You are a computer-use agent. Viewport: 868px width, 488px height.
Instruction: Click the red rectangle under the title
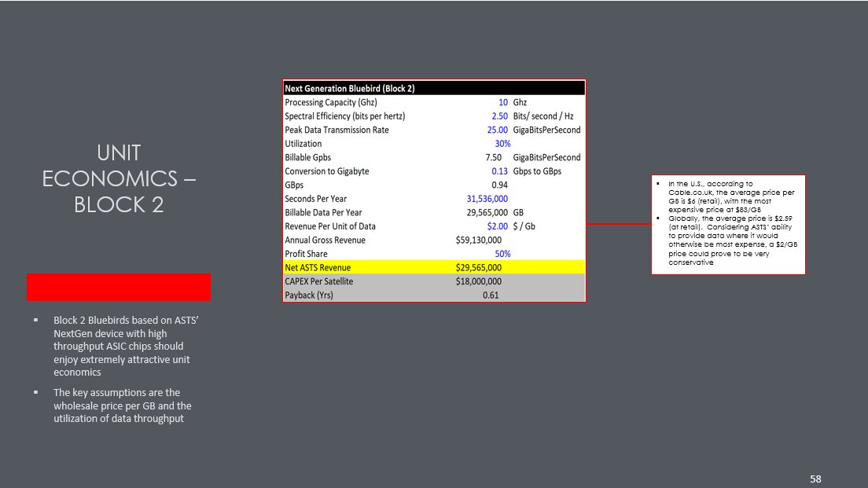tap(119, 287)
